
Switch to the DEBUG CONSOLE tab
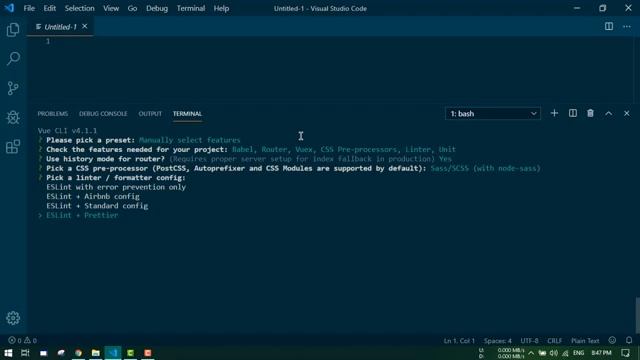coord(103,113)
